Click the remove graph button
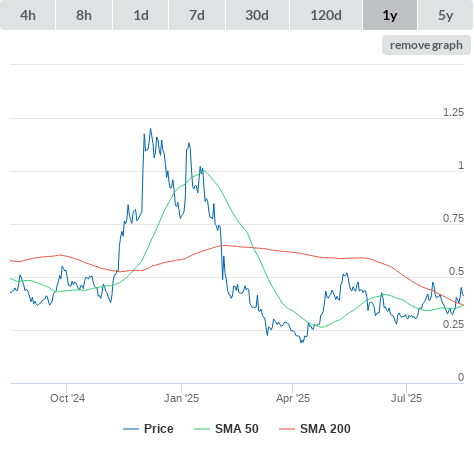474x455 pixels. click(x=426, y=45)
